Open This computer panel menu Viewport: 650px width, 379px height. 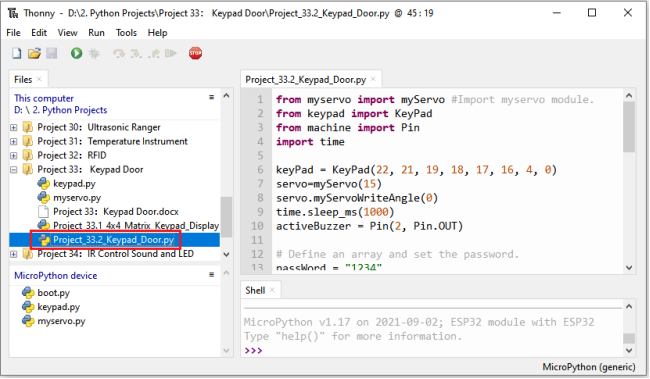(x=211, y=97)
